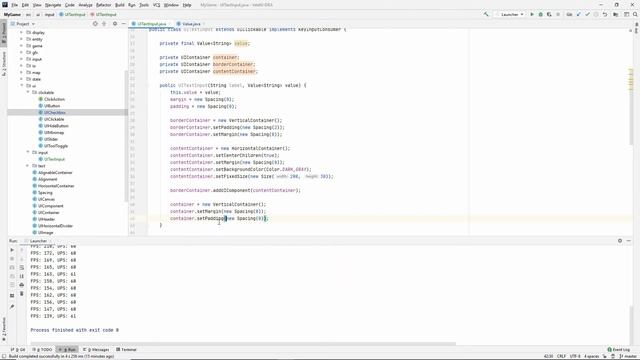Expand the state folder
This screenshot has height=360, width=640.
21,79
